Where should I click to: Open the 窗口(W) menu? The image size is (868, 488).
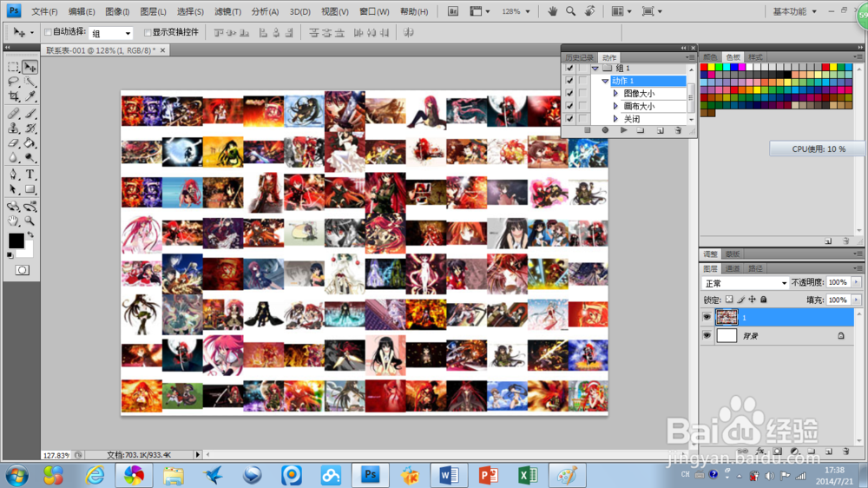pyautogui.click(x=374, y=11)
